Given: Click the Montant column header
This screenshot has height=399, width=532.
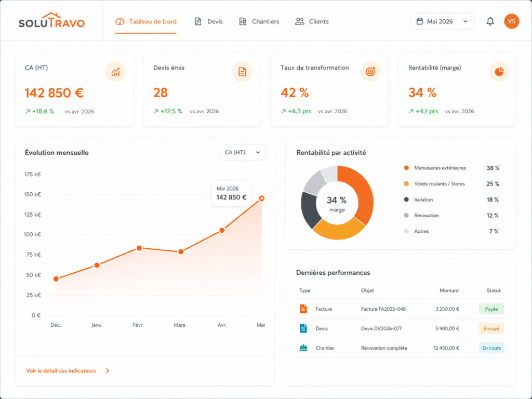Looking at the screenshot, I should click(x=449, y=290).
